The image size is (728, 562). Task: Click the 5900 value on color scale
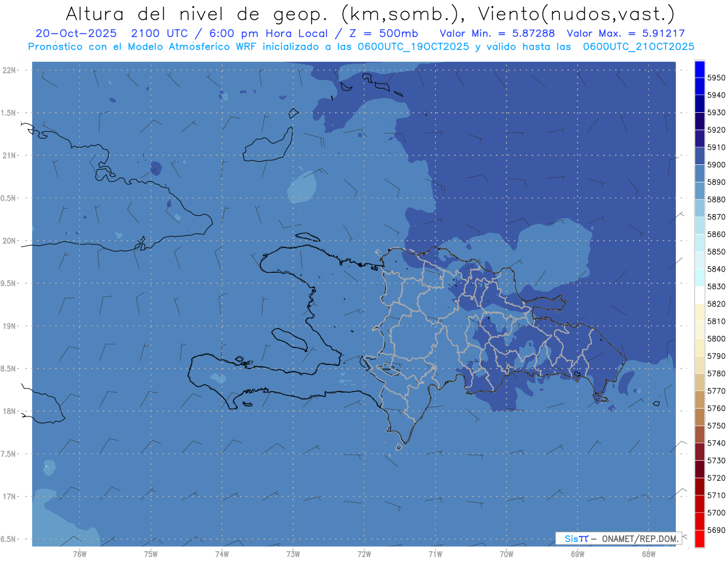coord(716,165)
